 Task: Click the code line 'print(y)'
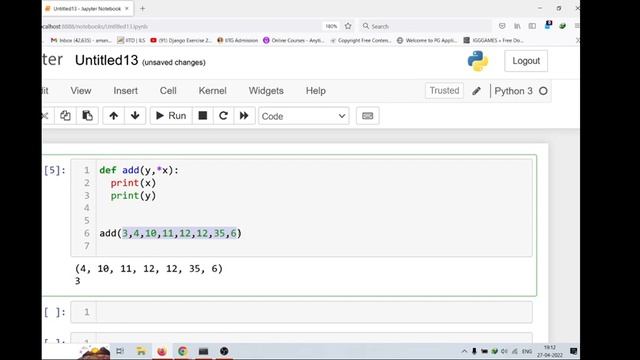coord(133,196)
